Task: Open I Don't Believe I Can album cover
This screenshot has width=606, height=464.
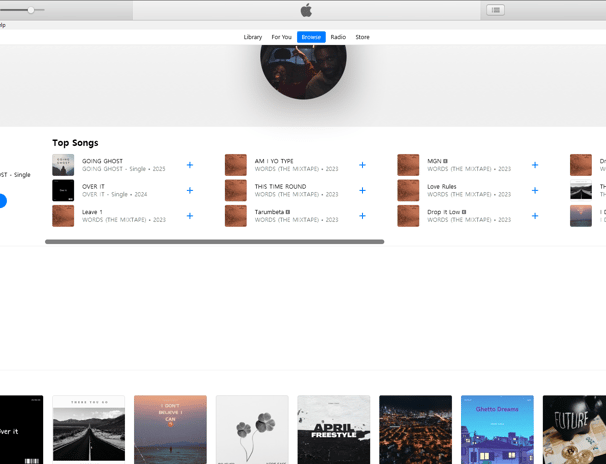Action: [170, 430]
